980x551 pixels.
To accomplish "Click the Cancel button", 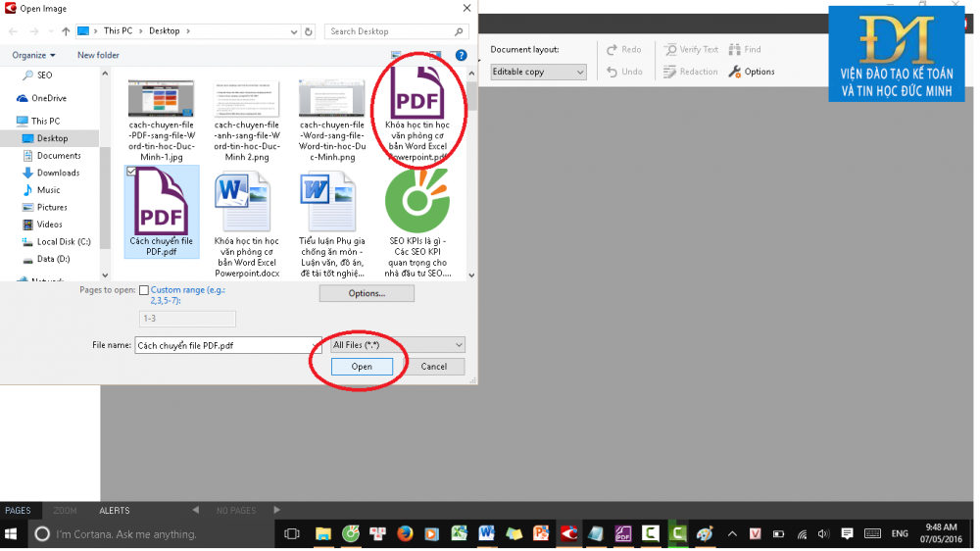I will pyautogui.click(x=434, y=367).
